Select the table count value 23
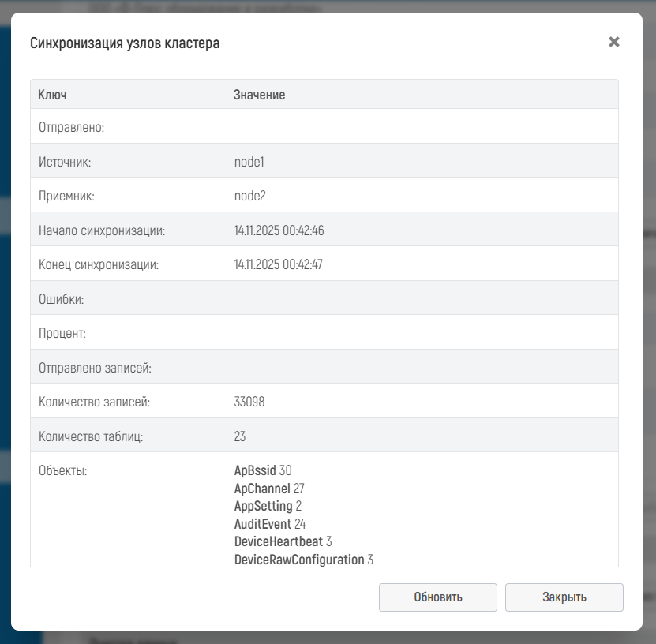Viewport: 656px width, 644px height. click(x=240, y=436)
